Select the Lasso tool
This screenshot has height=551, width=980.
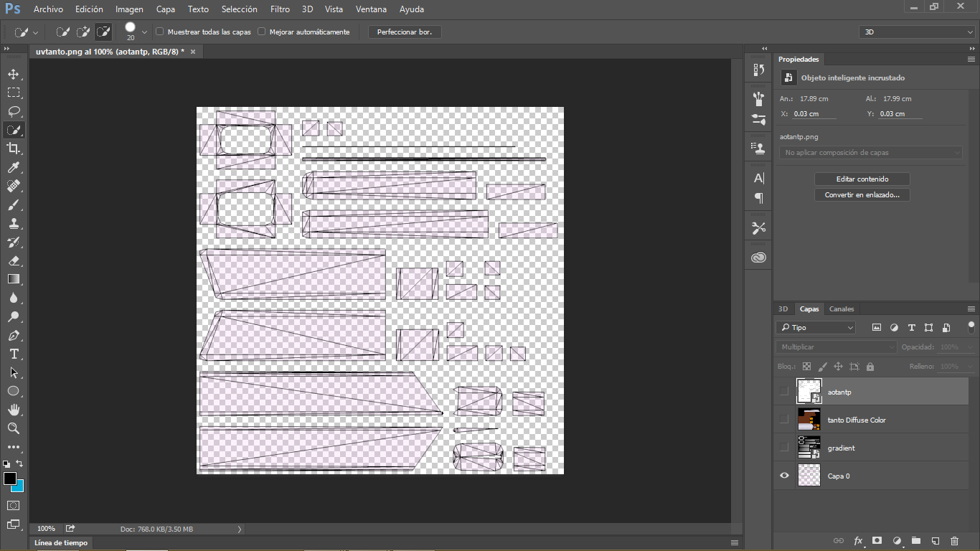14,111
